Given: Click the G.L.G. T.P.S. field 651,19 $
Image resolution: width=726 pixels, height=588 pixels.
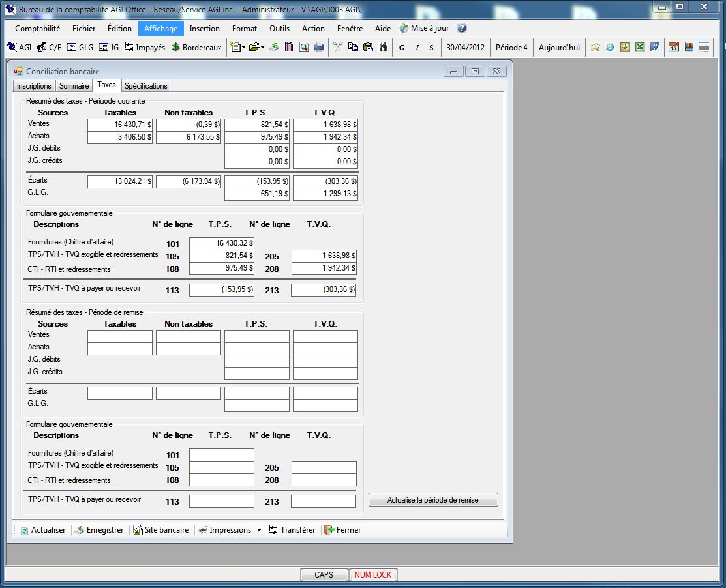Looking at the screenshot, I should click(257, 194).
